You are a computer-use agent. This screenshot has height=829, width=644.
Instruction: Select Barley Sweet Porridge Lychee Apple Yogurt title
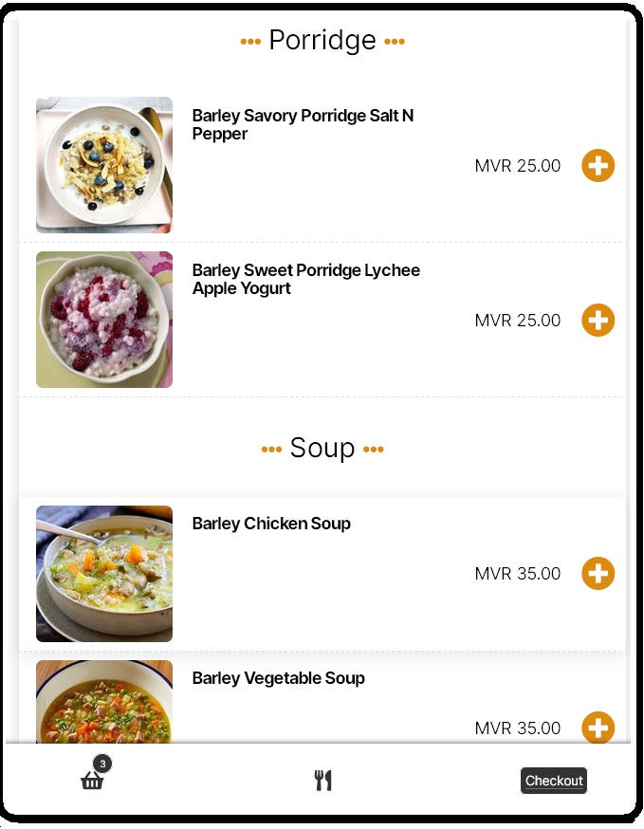(x=305, y=279)
